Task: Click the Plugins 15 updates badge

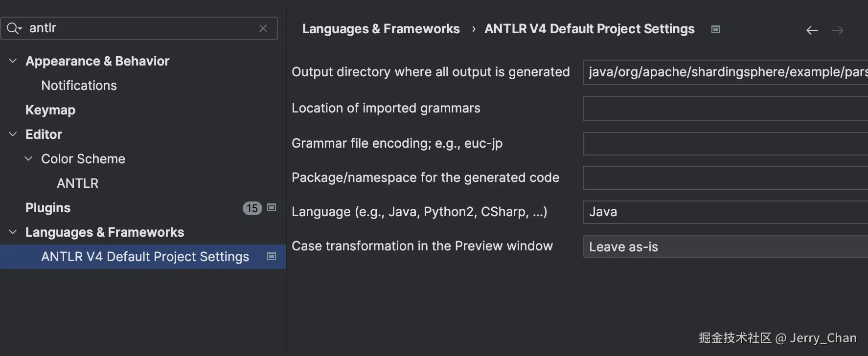Action: 252,208
